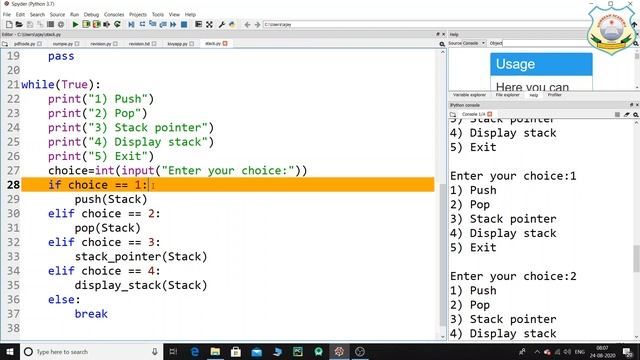Switch to the revision.py editor tab
The width and height of the screenshot is (640, 360).
[x=100, y=43]
